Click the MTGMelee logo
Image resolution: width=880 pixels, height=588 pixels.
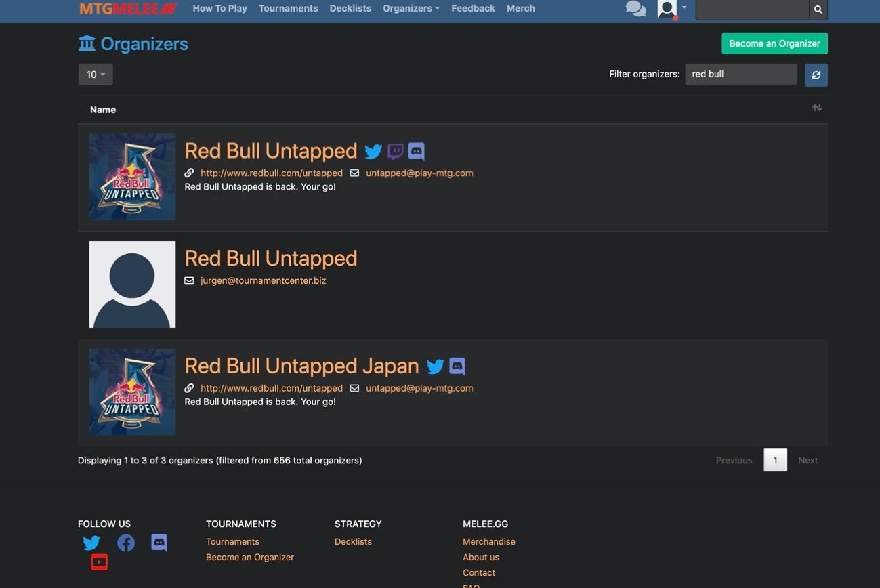(128, 9)
